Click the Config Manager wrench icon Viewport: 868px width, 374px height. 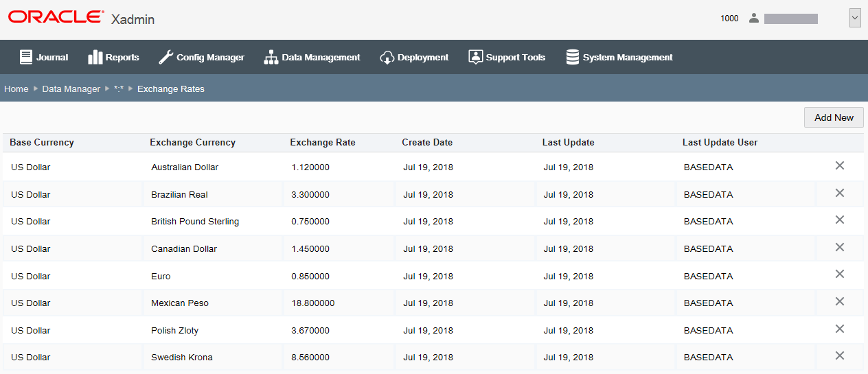click(165, 57)
